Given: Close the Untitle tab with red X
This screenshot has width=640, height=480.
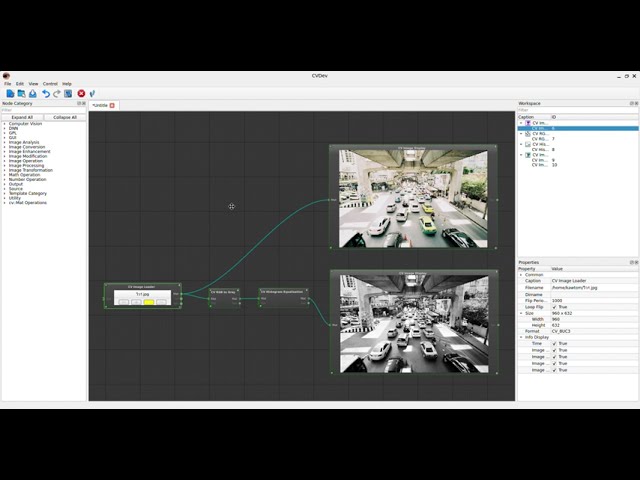Looking at the screenshot, I should (112, 105).
